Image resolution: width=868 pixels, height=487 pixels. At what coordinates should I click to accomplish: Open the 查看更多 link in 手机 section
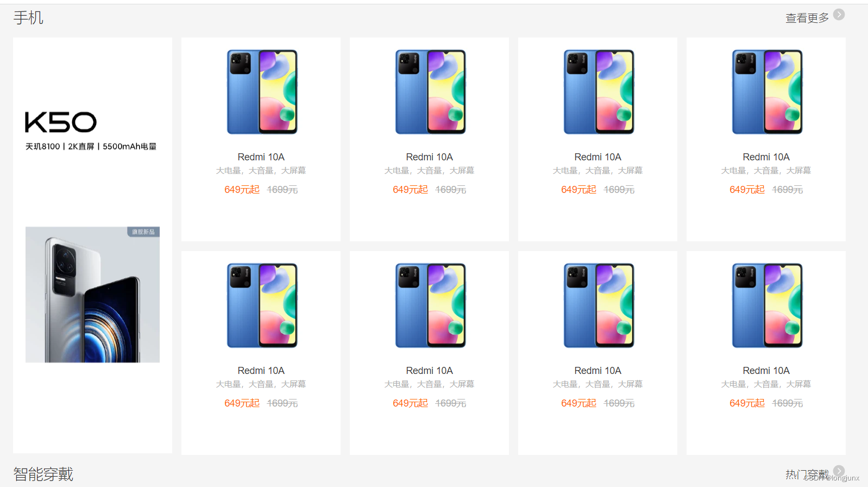click(x=807, y=18)
